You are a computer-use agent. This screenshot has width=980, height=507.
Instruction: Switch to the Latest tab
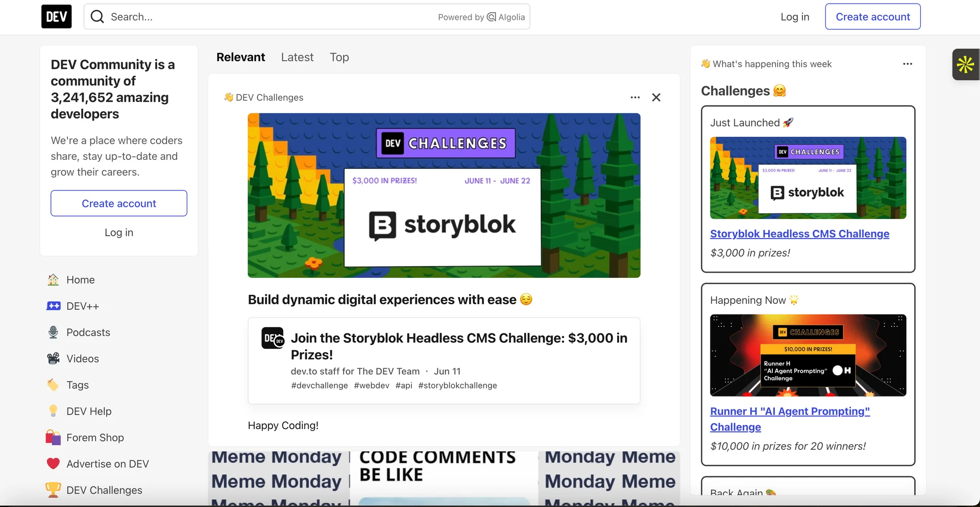pyautogui.click(x=297, y=57)
